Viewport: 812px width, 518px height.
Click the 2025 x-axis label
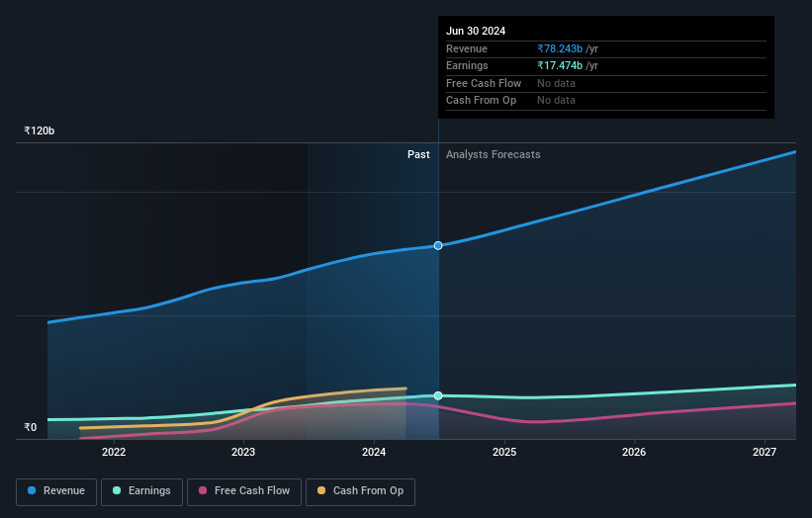pos(504,453)
